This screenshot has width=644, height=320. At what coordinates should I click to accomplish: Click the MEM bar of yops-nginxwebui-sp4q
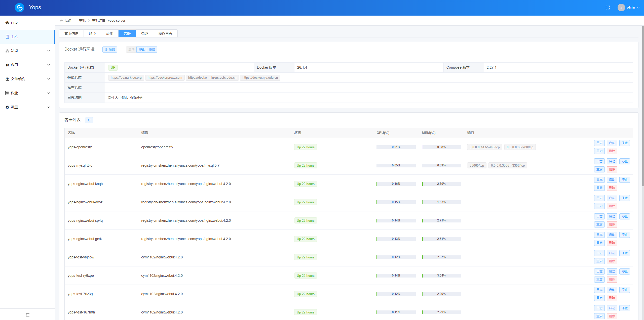(x=441, y=220)
